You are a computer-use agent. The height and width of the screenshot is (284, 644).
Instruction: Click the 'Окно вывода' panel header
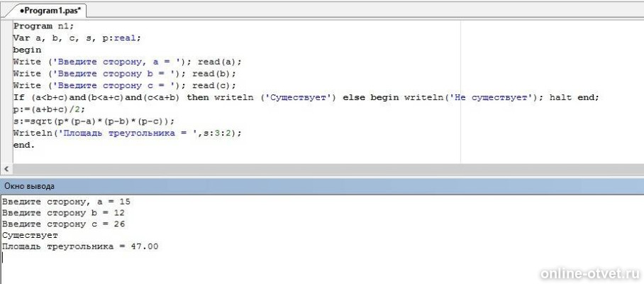click(x=29, y=186)
